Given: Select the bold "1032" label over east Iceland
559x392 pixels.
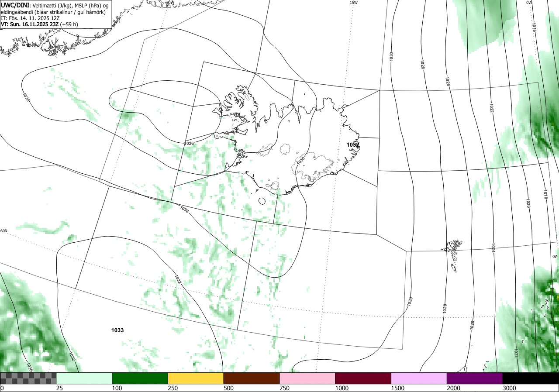Looking at the screenshot, I should (353, 144).
